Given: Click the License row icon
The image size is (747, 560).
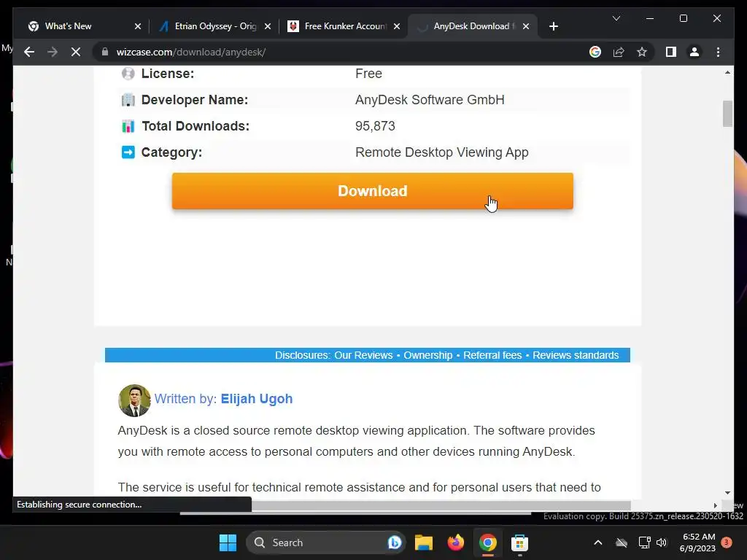Looking at the screenshot, I should tap(128, 74).
